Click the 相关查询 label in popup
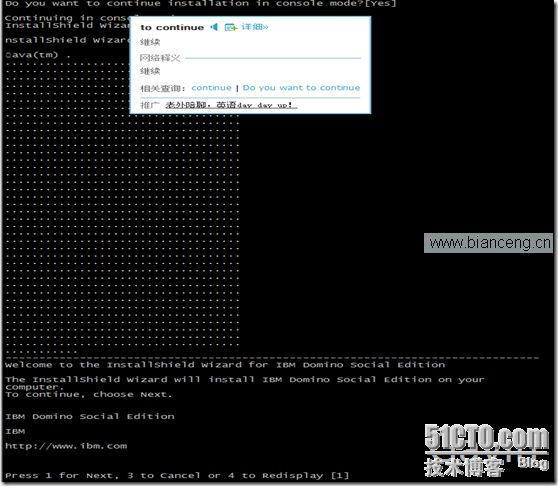Image resolution: width=558 pixels, height=486 pixels. point(163,88)
